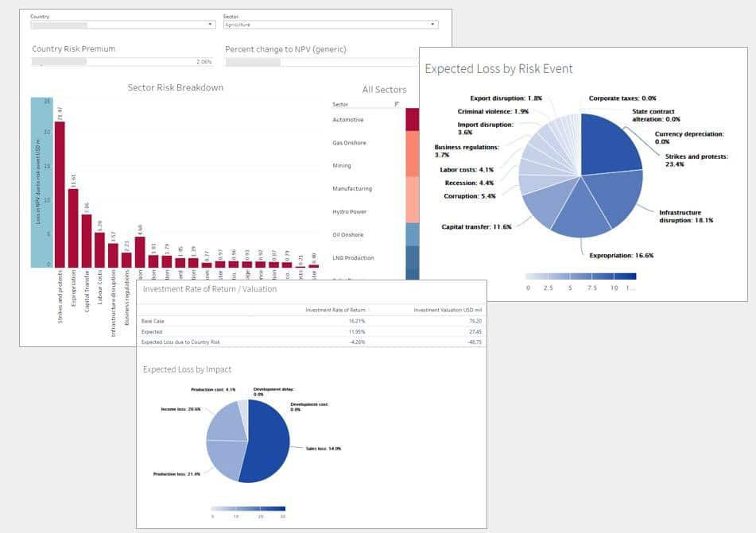Image resolution: width=756 pixels, height=533 pixels.
Task: Click the 'Production loss: 21.4%' pie label
Action: pos(176,474)
